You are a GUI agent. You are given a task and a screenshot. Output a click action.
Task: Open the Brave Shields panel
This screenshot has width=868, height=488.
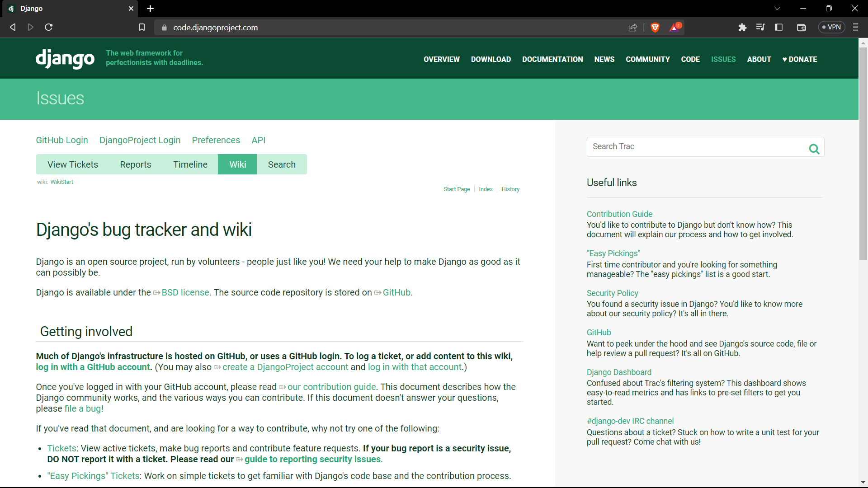pyautogui.click(x=655, y=27)
